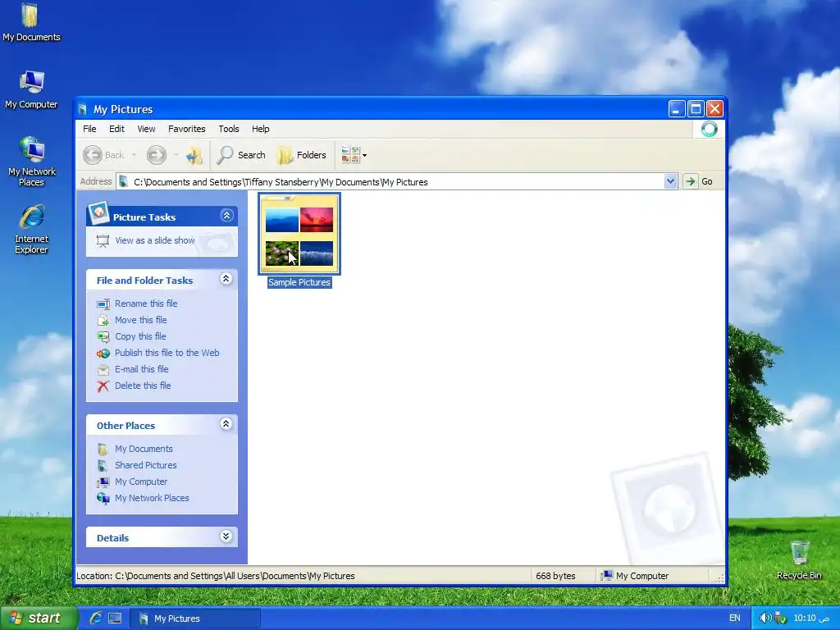
Task: Click the 668 bytes status bar entry
Action: 555,576
